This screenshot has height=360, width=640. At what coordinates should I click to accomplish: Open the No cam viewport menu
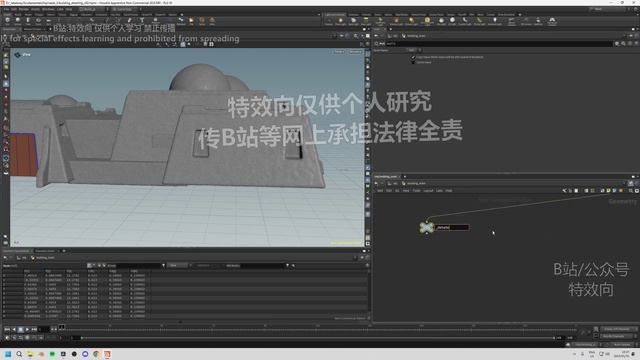355,52
